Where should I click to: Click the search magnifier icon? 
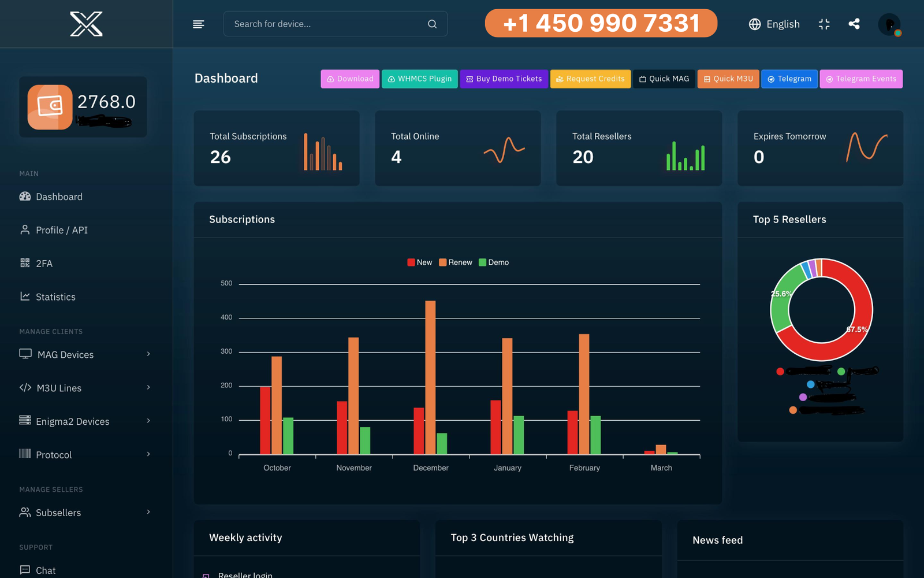tap(432, 24)
